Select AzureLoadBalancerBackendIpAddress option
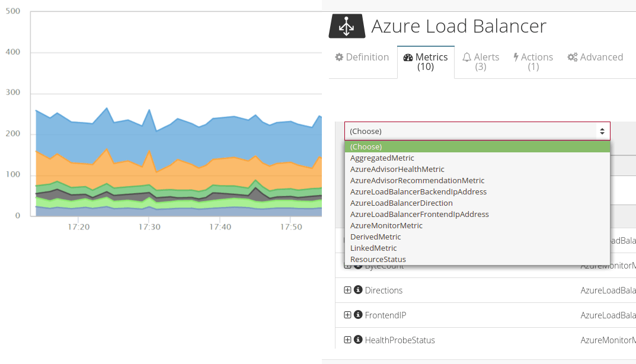This screenshot has width=636, height=364. (477, 191)
